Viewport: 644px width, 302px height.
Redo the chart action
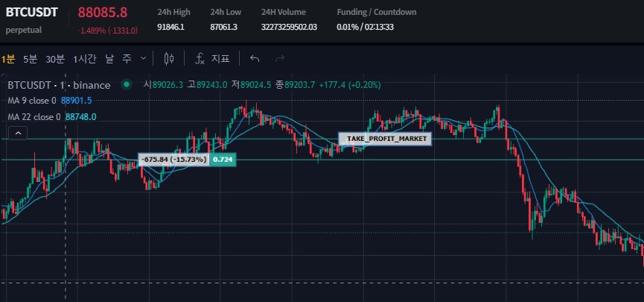coord(280,59)
